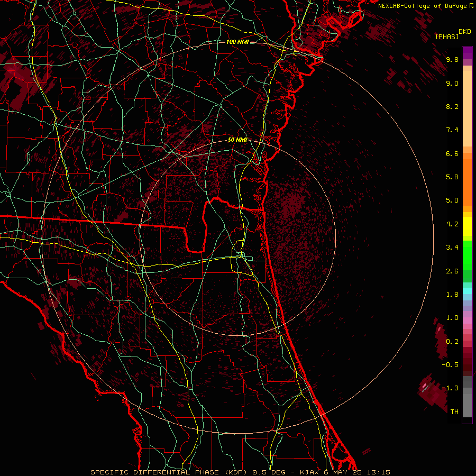Click the 4.2 value on the color scale

[x=452, y=224]
